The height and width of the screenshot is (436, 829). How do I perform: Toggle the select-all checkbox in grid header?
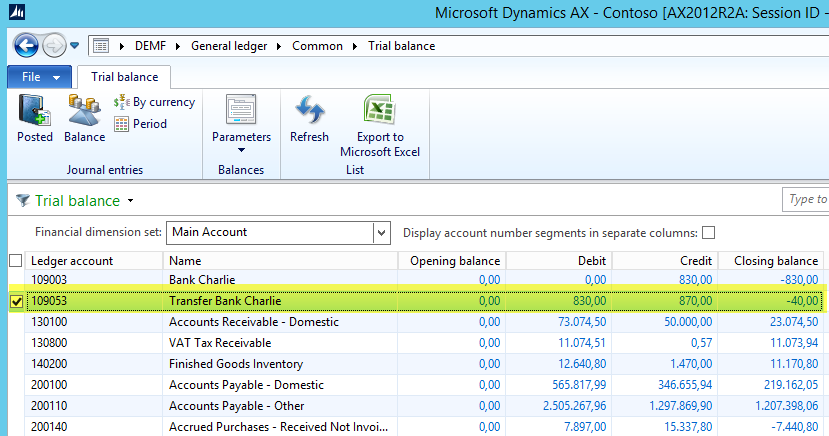(x=15, y=261)
